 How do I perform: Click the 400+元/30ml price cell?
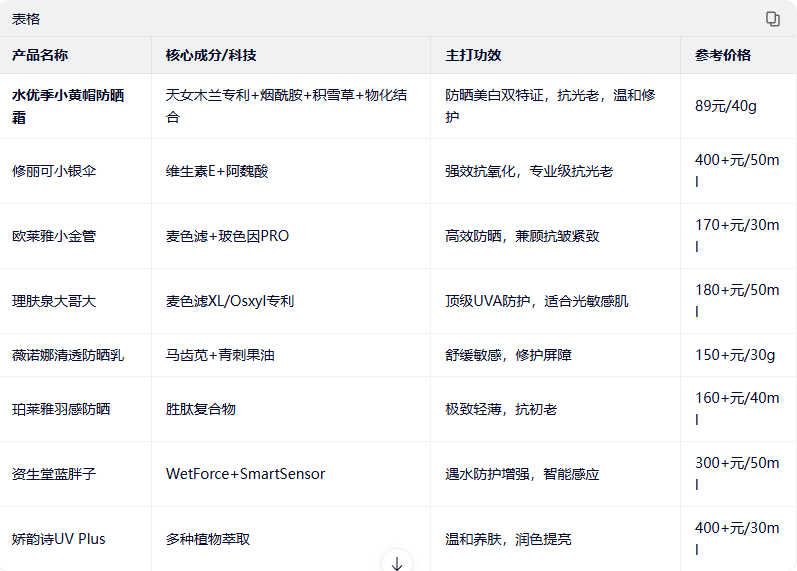(x=737, y=539)
